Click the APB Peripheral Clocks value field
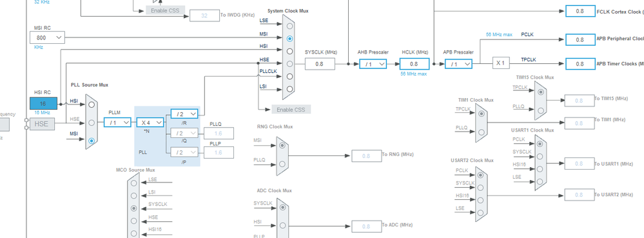 click(x=580, y=39)
